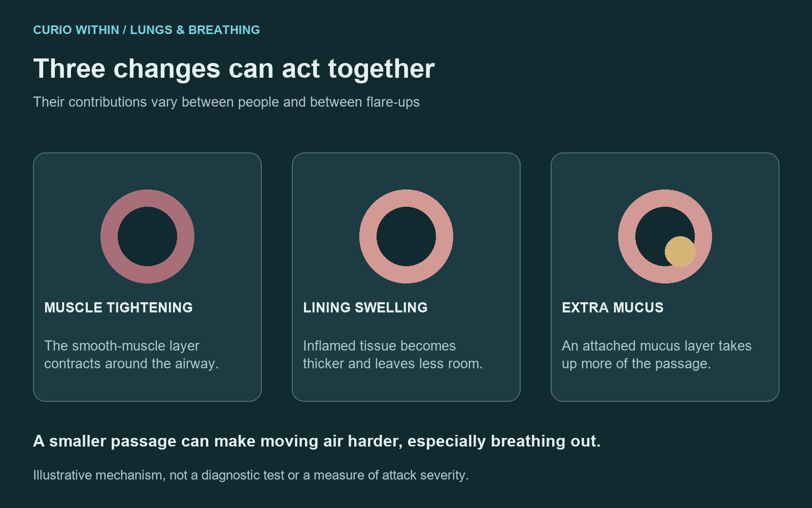The height and width of the screenshot is (508, 812).
Task: Click the Extra Mucus airway ring illustration
Action: (665, 236)
